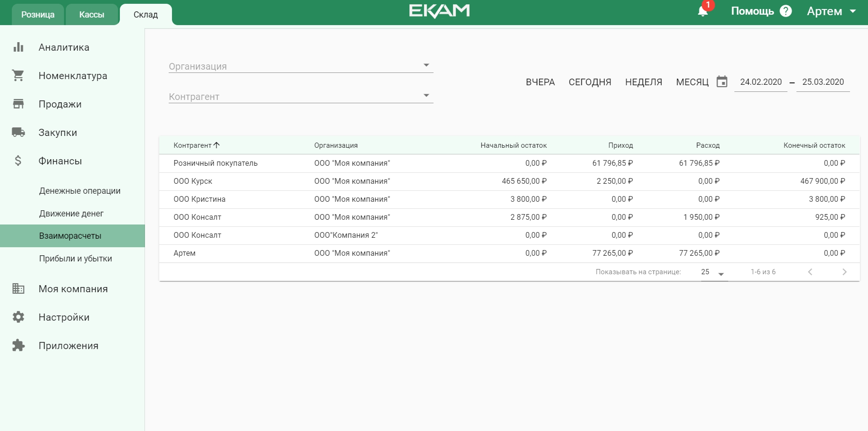Click the 1 950,00 ₽ expense value
868x431 pixels.
click(701, 217)
